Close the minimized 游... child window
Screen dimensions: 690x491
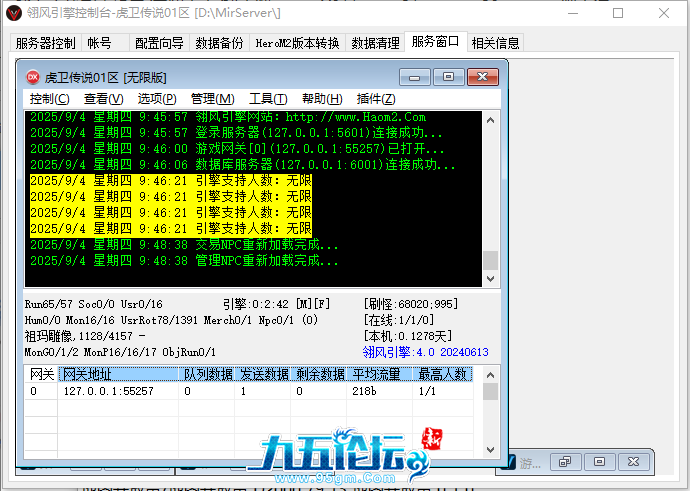(x=633, y=462)
